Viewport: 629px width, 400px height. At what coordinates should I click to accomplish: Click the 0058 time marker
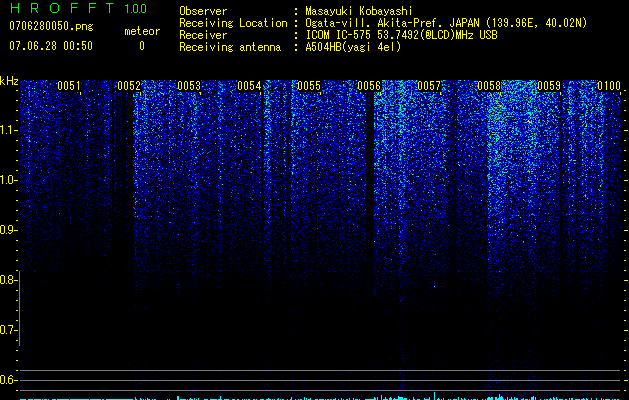tap(489, 86)
